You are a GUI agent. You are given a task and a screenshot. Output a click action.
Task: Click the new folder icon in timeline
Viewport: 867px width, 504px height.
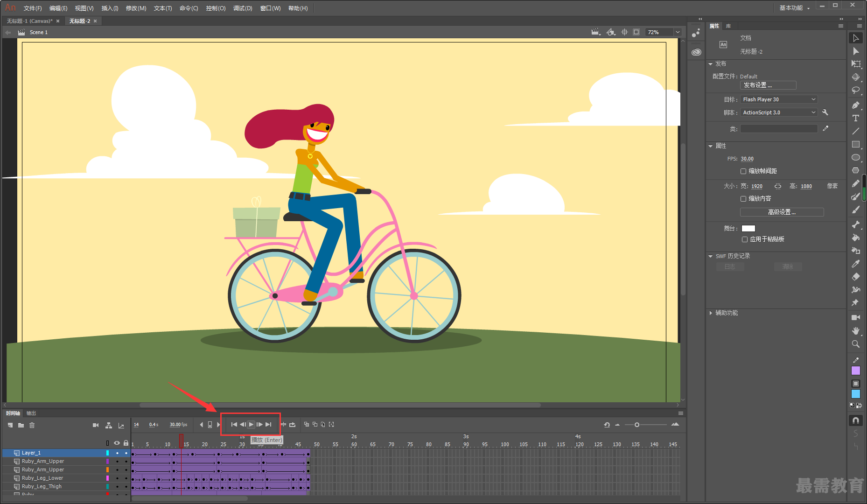(x=21, y=425)
